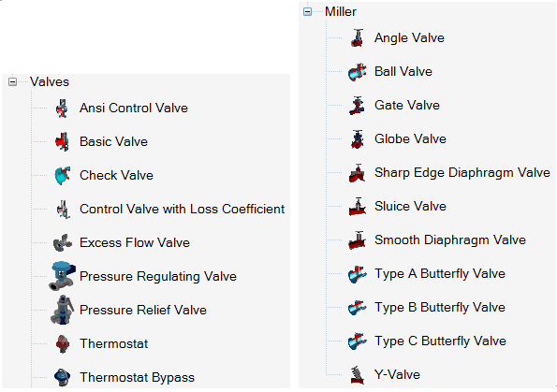
Task: Click the Type A Butterfly Valve icon
Action: tap(357, 274)
